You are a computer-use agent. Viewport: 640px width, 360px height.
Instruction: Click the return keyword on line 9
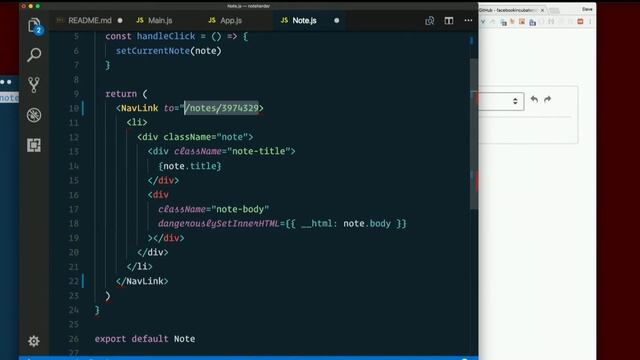pos(121,94)
